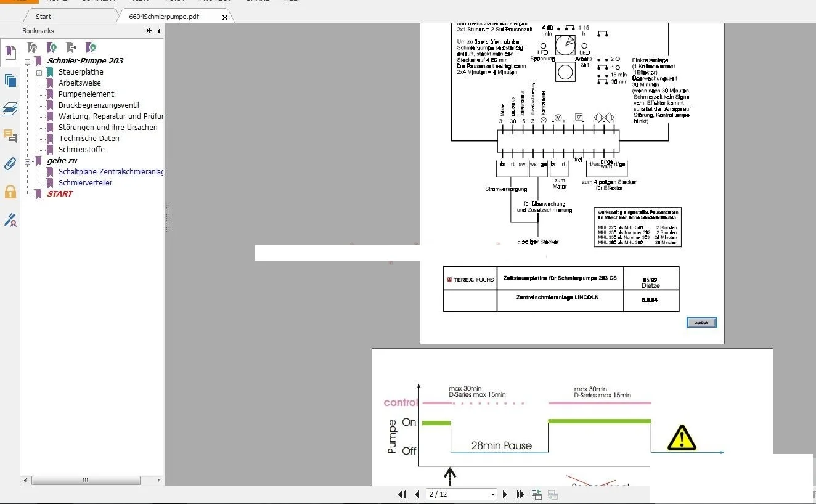816x504 pixels.
Task: Open the Layers panel in sidebar
Action: 10,109
